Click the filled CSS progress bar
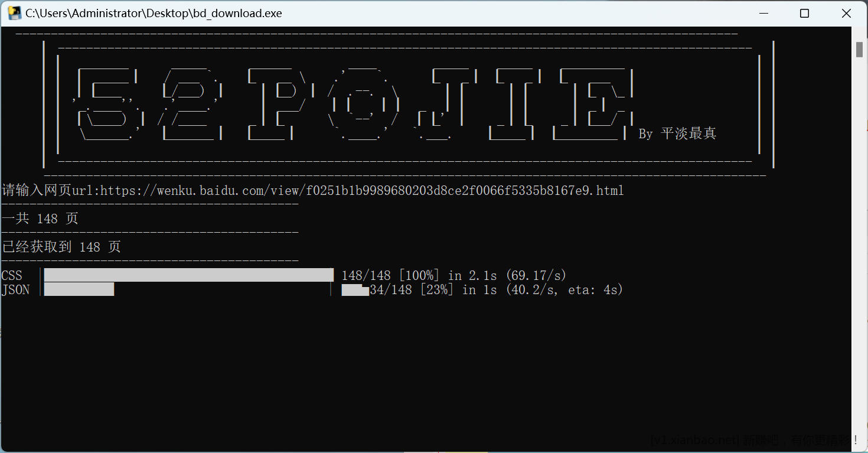The height and width of the screenshot is (453, 868). pos(189,275)
